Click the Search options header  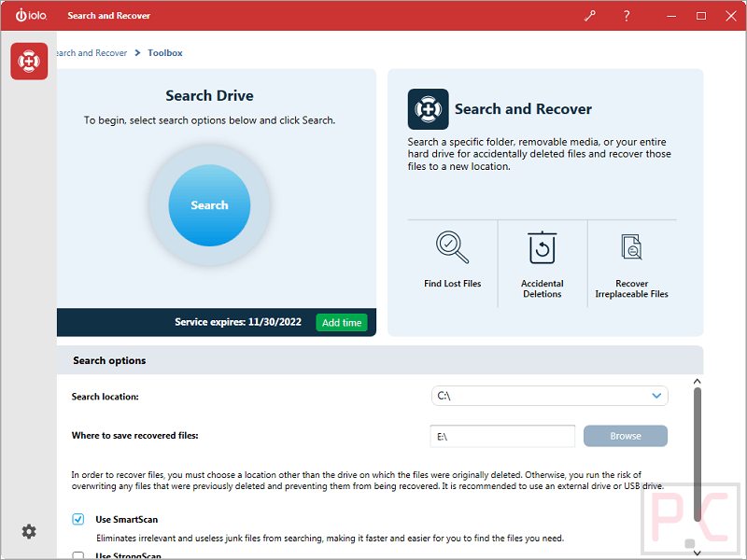pos(380,360)
